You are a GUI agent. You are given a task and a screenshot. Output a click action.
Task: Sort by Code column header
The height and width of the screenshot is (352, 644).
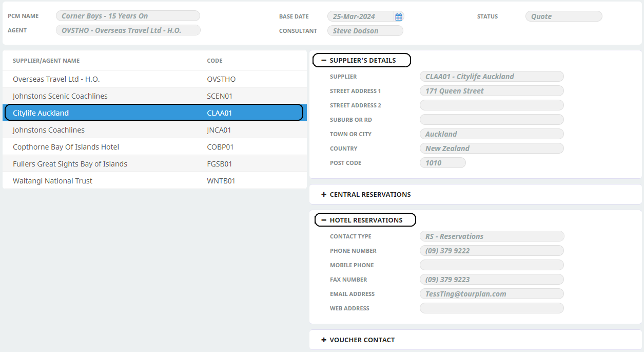pos(214,61)
